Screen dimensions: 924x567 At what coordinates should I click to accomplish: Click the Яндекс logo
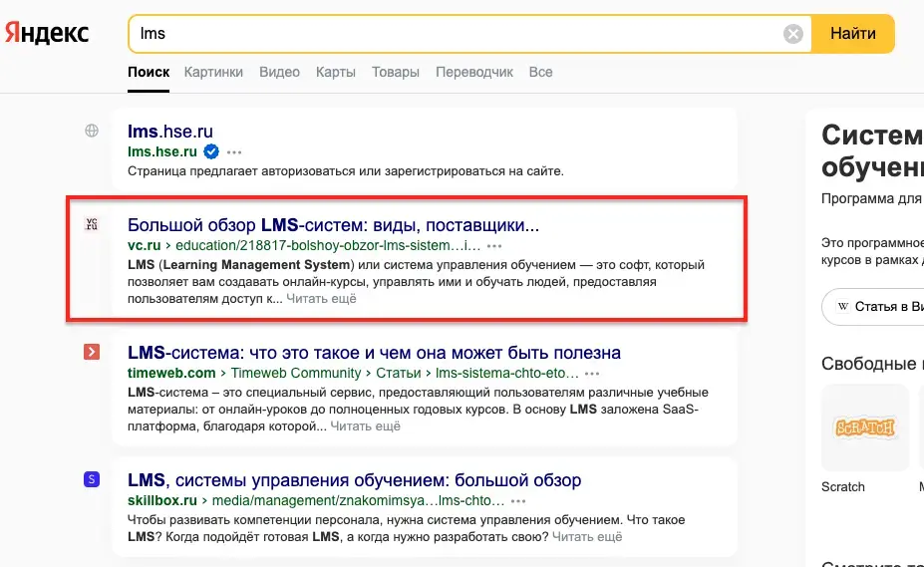pyautogui.click(x=47, y=34)
